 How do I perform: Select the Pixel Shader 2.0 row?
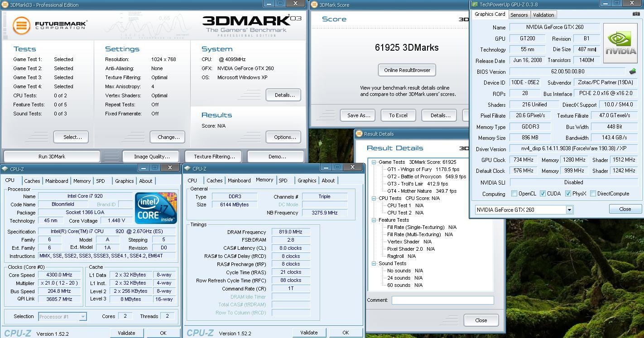click(x=411, y=249)
